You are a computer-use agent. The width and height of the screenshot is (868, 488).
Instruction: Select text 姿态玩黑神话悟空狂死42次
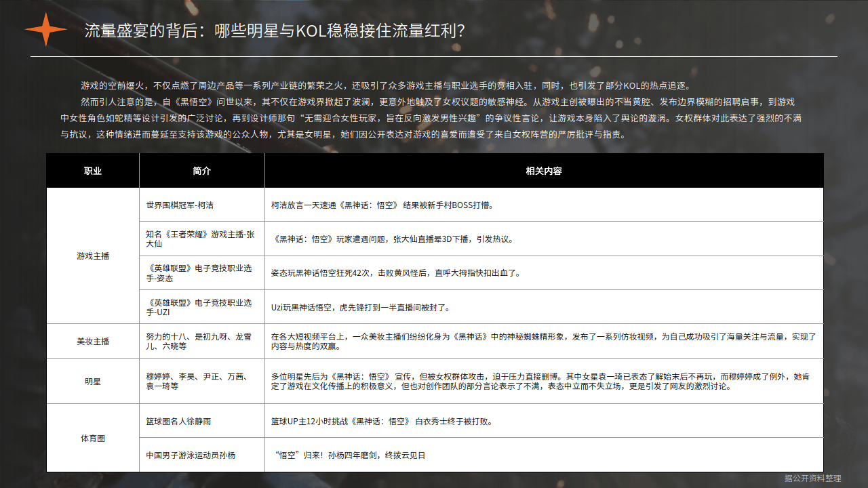pyautogui.click(x=395, y=273)
